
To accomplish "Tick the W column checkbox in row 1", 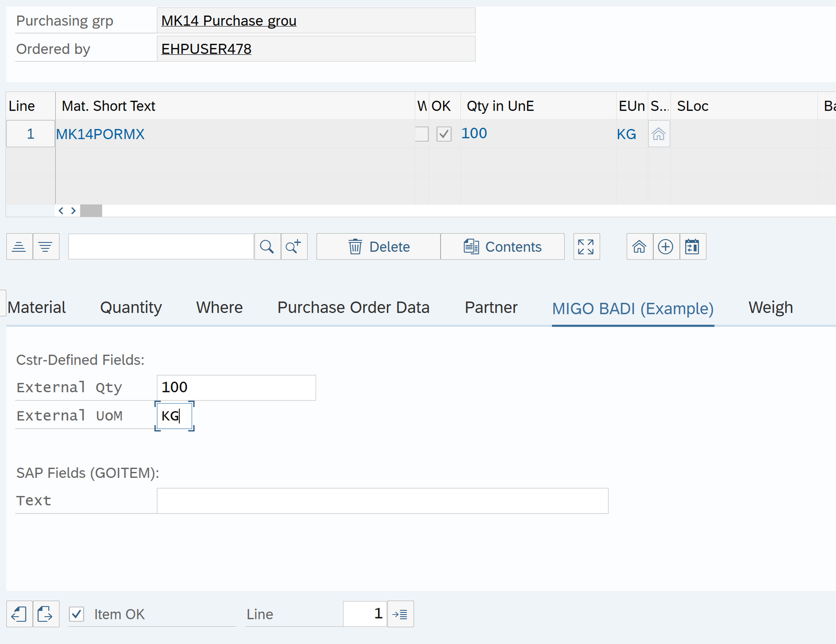I will coord(422,134).
